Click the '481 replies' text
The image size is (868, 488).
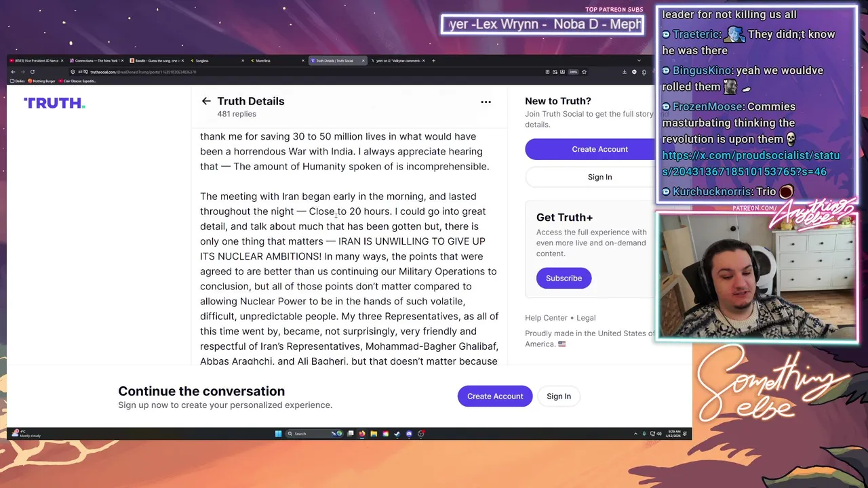(x=237, y=114)
